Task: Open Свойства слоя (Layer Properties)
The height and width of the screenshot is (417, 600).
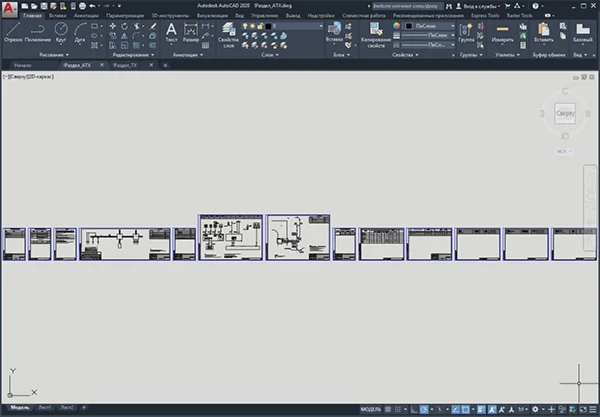Action: [x=228, y=34]
